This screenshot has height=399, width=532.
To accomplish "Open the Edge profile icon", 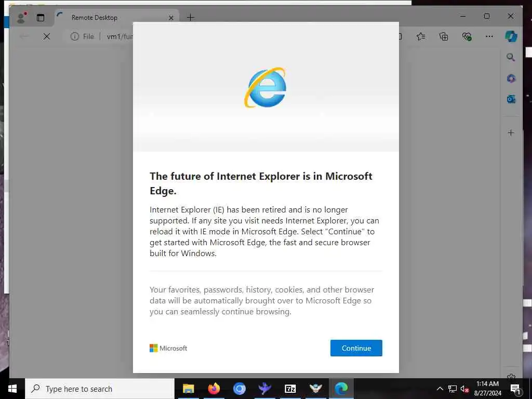I will click(22, 17).
